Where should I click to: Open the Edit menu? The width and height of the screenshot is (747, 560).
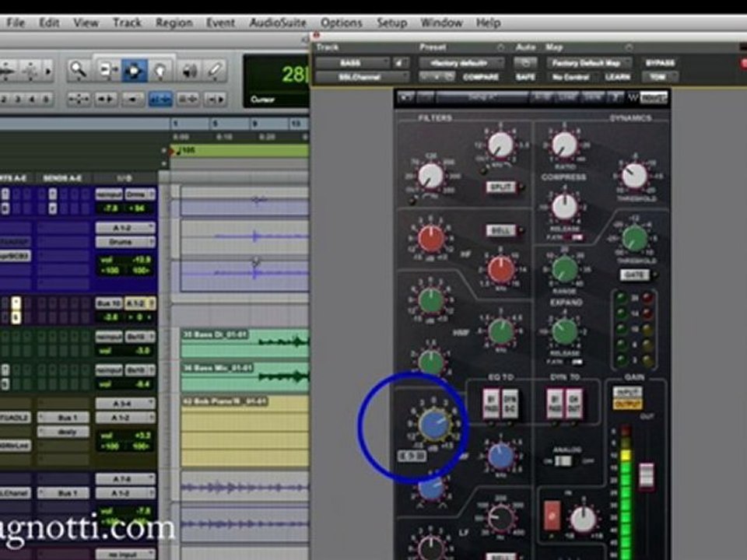point(48,23)
